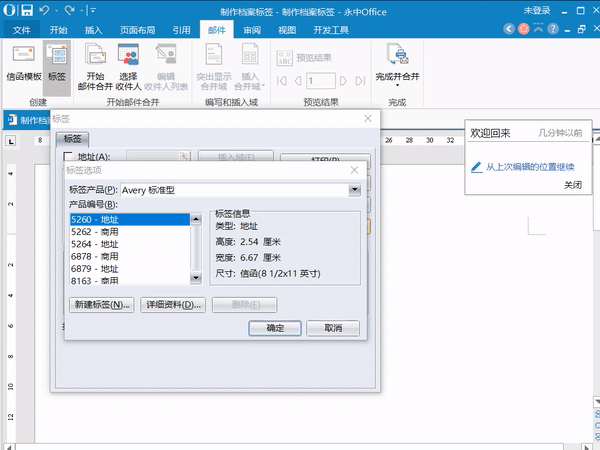Go to last record arrow
600x450 pixels.
click(x=360, y=81)
